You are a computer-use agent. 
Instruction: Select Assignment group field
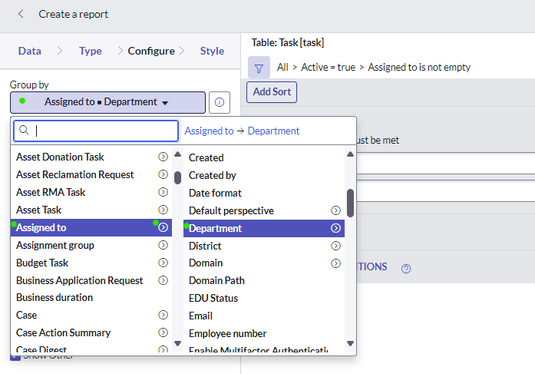(55, 245)
